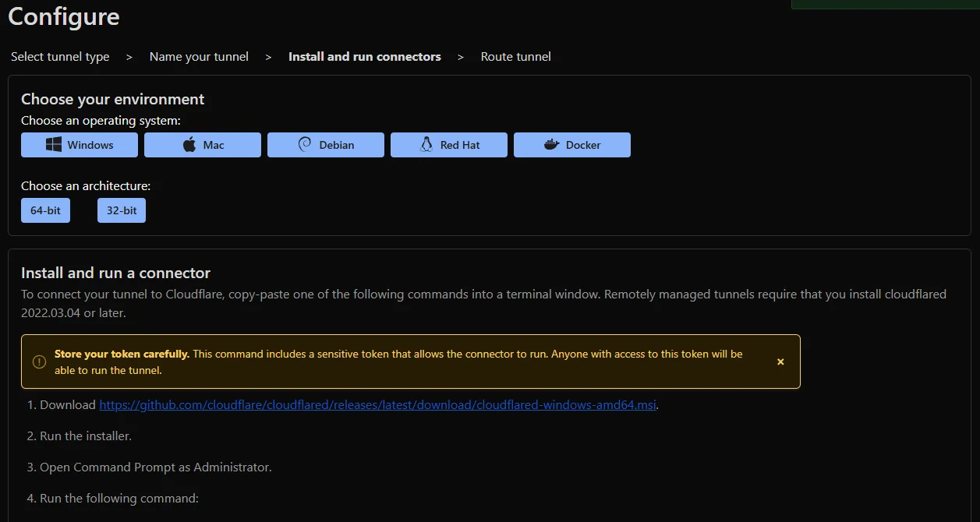Dismiss the token warning banner
Screen dimensions: 980x522
pyautogui.click(x=780, y=362)
